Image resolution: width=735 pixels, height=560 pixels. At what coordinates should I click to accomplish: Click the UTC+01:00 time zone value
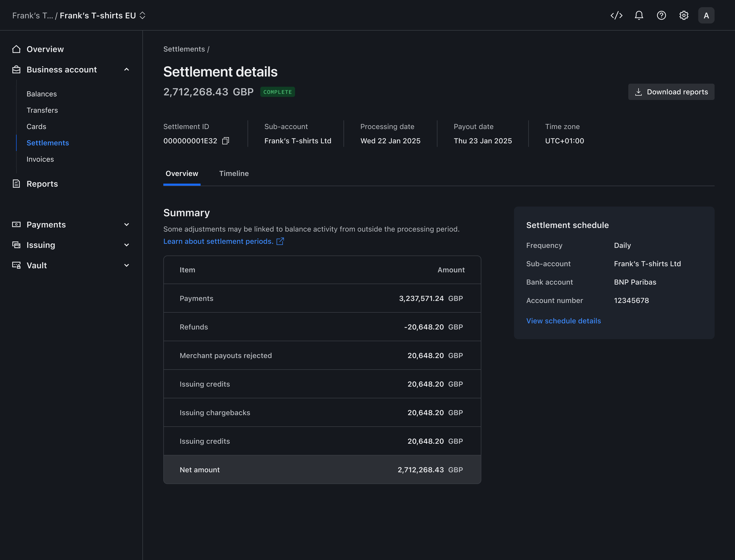(x=564, y=141)
